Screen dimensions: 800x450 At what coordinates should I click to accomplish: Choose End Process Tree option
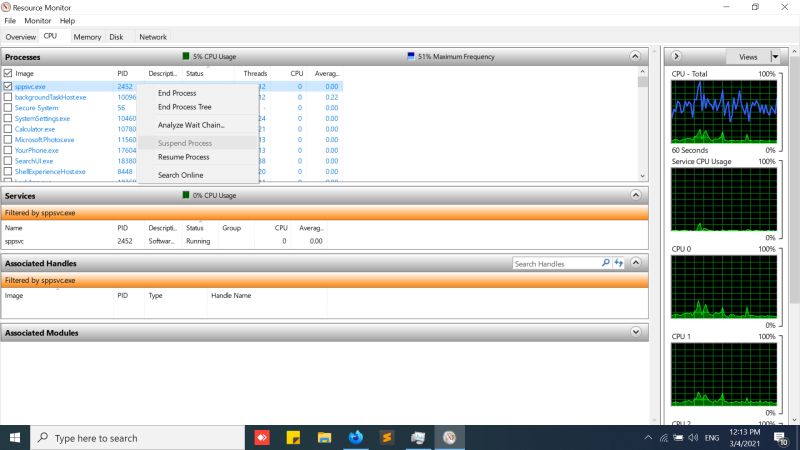[185, 107]
